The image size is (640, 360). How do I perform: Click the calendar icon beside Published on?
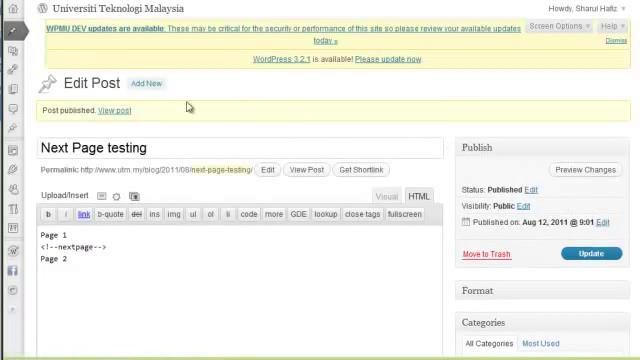[466, 222]
